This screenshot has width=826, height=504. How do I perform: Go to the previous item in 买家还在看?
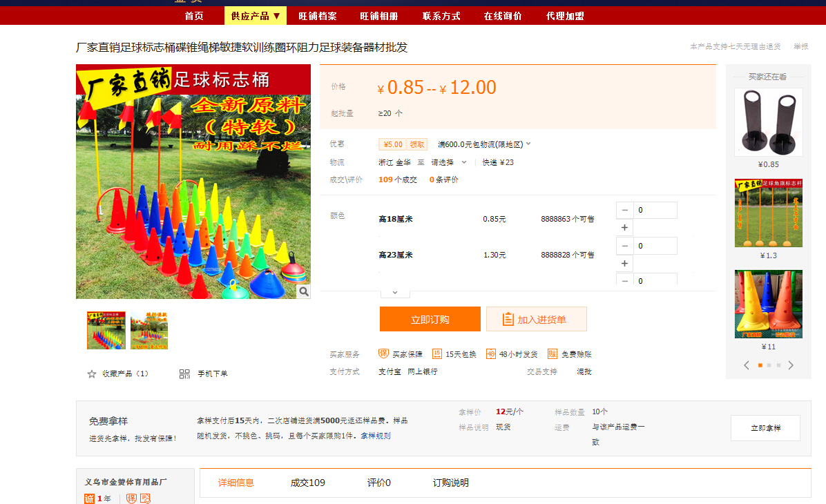pyautogui.click(x=747, y=365)
